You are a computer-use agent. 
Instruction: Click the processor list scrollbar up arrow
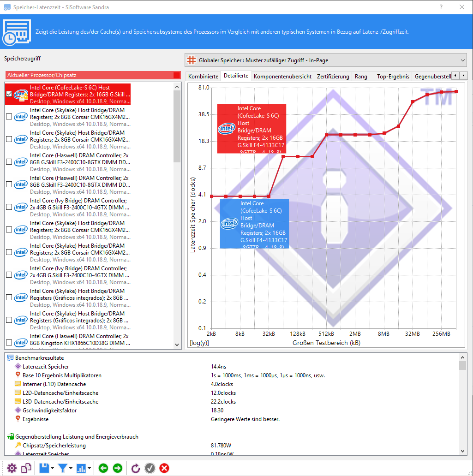pyautogui.click(x=177, y=87)
